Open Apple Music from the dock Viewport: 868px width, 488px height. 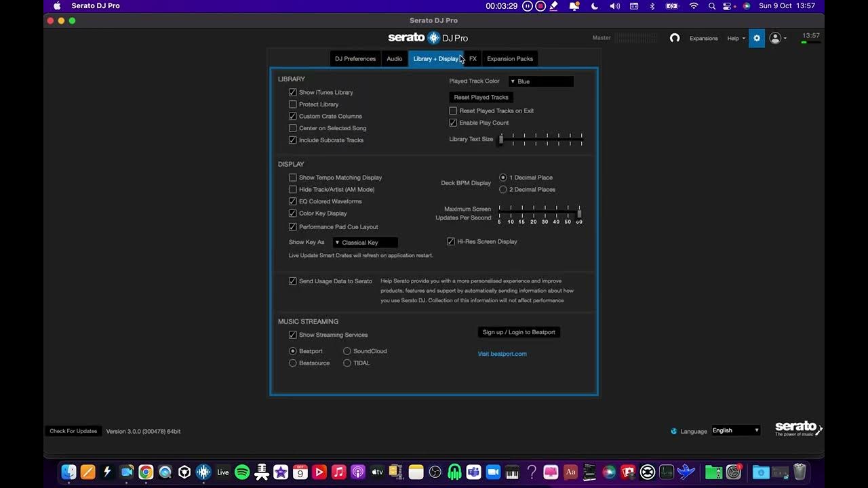coord(338,472)
